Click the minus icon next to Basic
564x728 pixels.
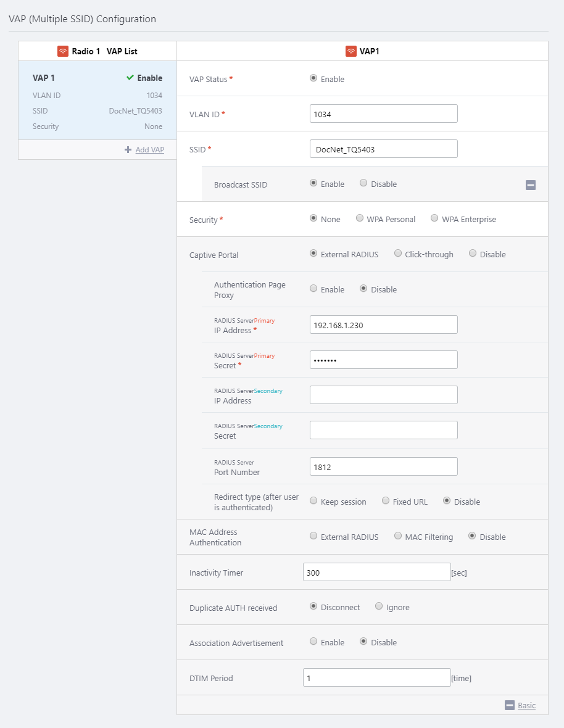509,705
